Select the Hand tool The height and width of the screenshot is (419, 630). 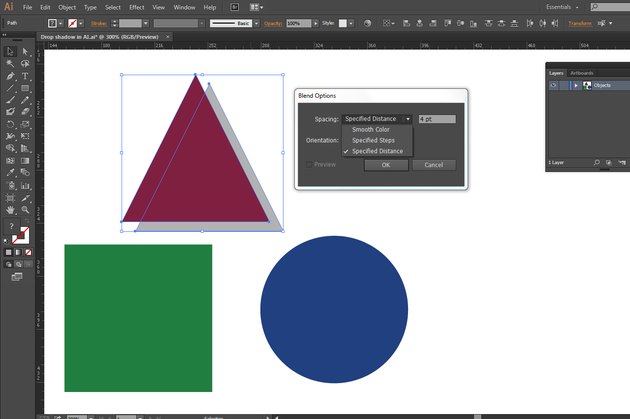10,210
